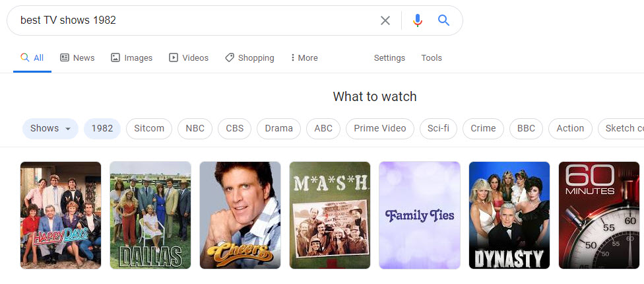644x284 pixels.
Task: Filter shows by Drama
Action: [278, 129]
